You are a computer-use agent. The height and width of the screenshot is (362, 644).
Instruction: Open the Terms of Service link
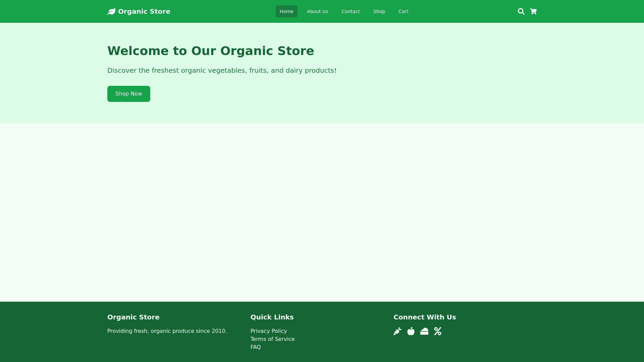(x=272, y=339)
